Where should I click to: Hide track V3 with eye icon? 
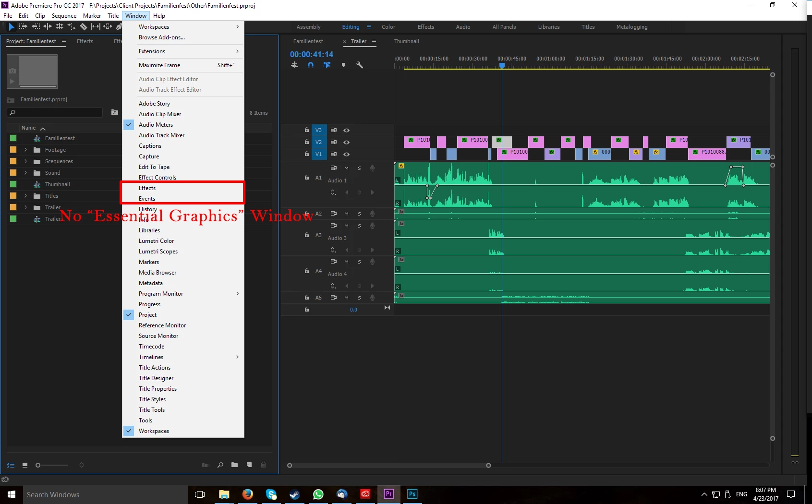point(346,130)
